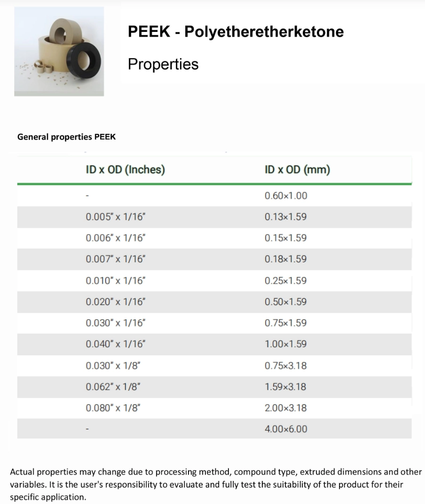Click the ID x OD (mm) column header
This screenshot has height=504, width=425.
[297, 170]
